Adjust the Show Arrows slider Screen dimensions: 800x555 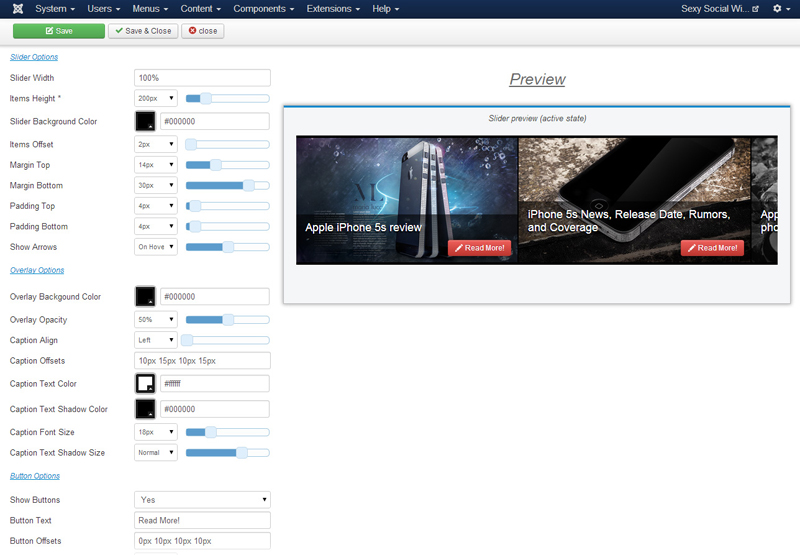(x=228, y=247)
